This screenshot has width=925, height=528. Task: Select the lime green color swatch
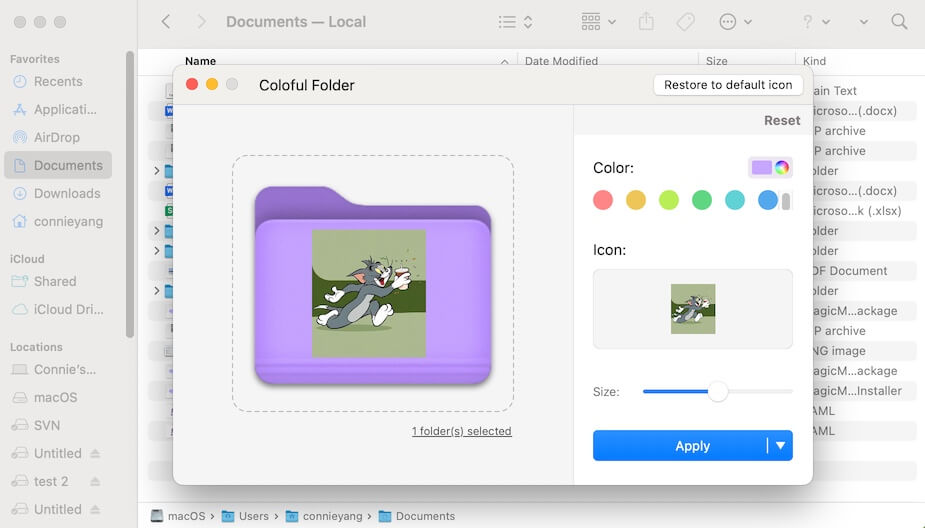tap(668, 200)
